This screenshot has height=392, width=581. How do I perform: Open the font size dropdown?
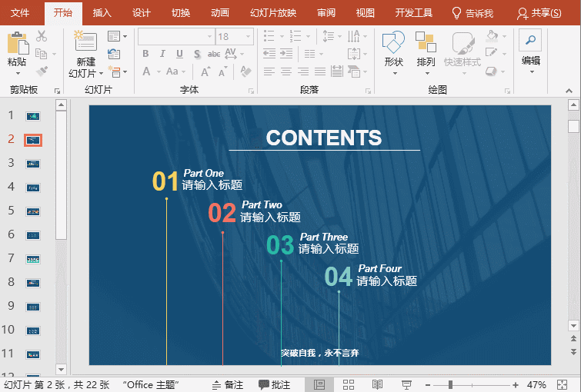(x=248, y=36)
